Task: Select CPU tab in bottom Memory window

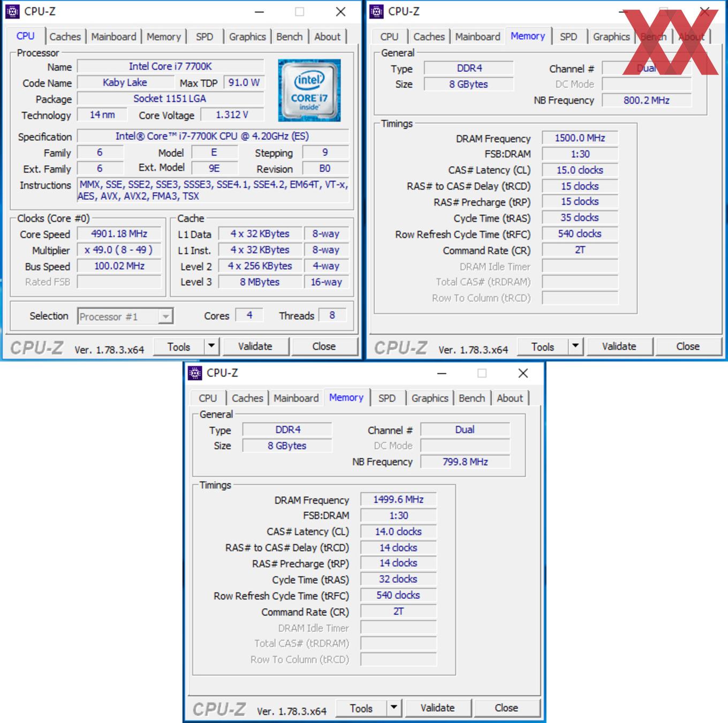Action: (x=208, y=398)
